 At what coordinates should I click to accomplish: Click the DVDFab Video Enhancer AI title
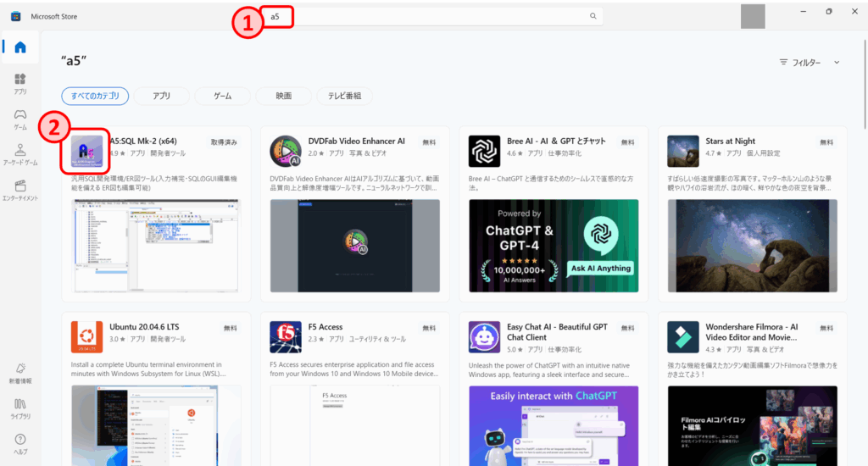point(357,141)
